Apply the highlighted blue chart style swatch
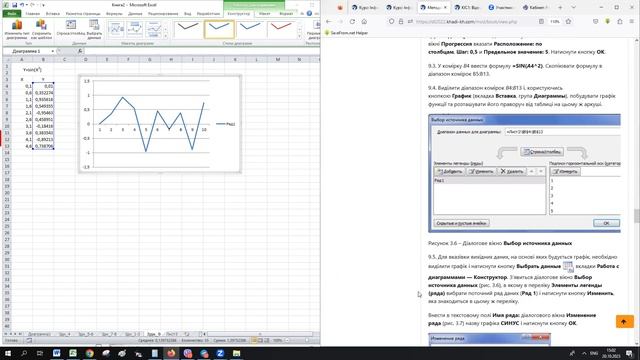The height and width of the screenshot is (360, 640). point(219,29)
